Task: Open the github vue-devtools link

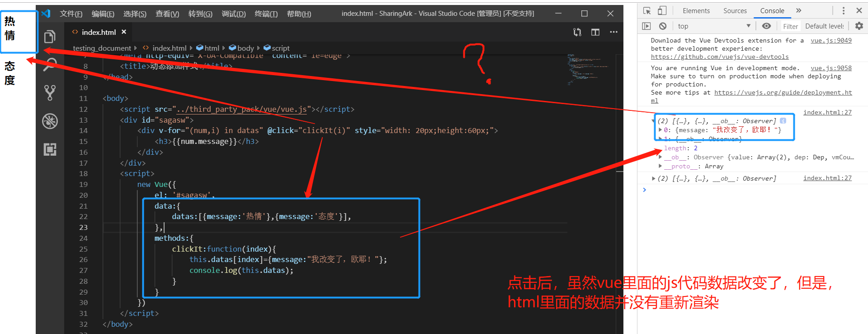Action: [x=720, y=57]
